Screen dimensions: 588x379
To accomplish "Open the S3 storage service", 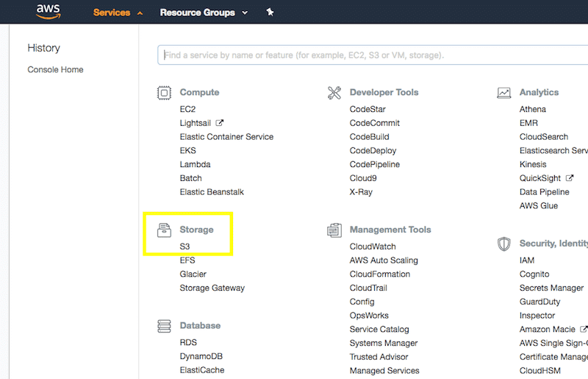I will pyautogui.click(x=184, y=247).
